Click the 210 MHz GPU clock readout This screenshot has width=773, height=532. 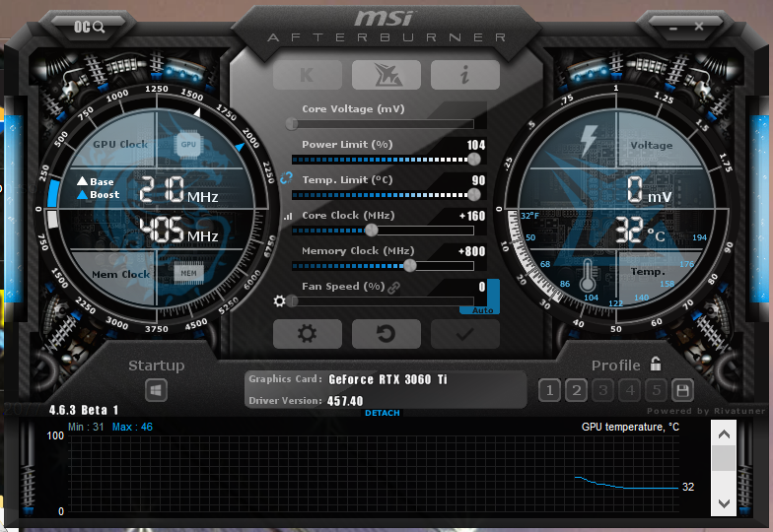(x=178, y=190)
